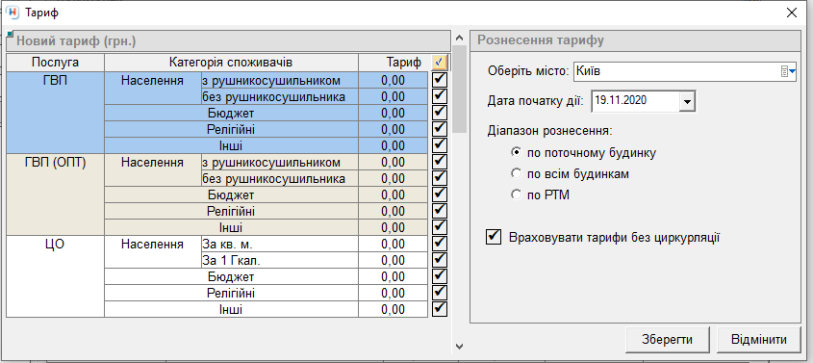Click the scrollbar up arrow
The image size is (813, 363).
[x=459, y=38]
